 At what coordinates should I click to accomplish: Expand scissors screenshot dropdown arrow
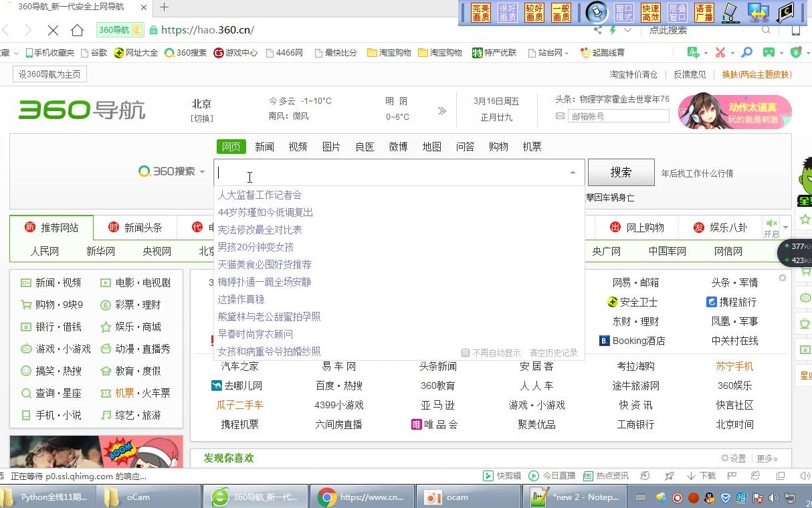(732, 52)
